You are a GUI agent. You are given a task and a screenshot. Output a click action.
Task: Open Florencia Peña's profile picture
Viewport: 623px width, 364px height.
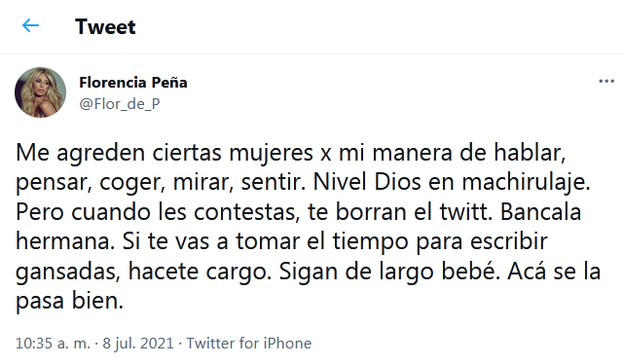(x=41, y=92)
